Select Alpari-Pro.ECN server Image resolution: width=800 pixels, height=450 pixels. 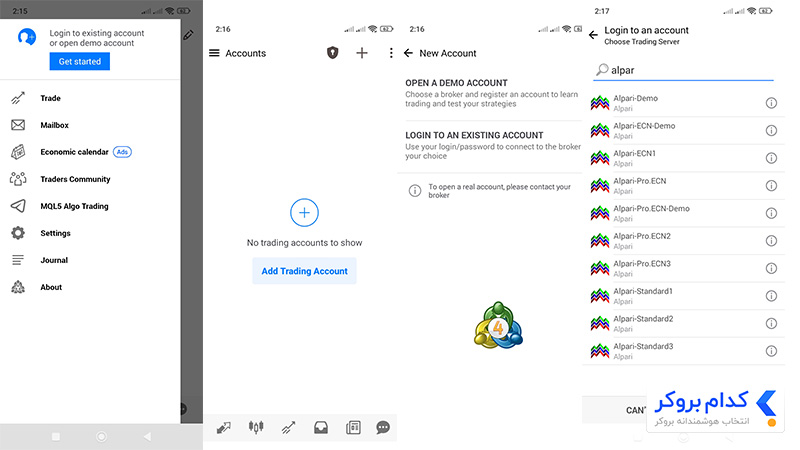point(684,186)
